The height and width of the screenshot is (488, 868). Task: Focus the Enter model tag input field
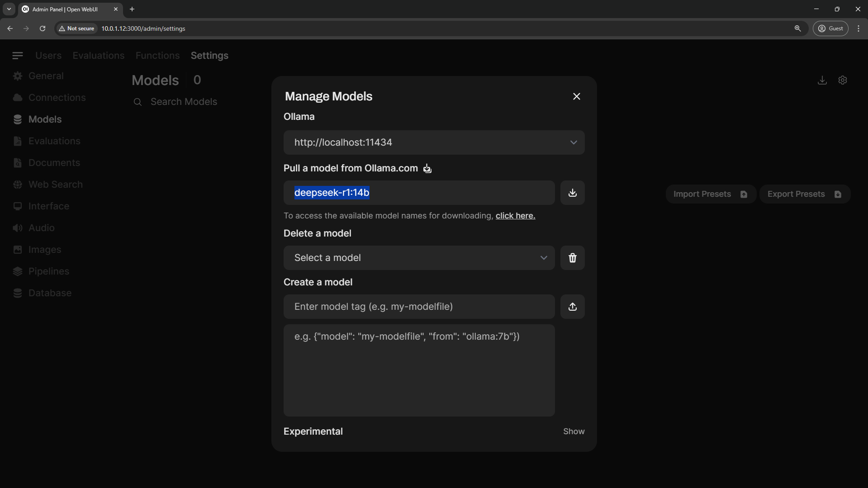tap(419, 307)
